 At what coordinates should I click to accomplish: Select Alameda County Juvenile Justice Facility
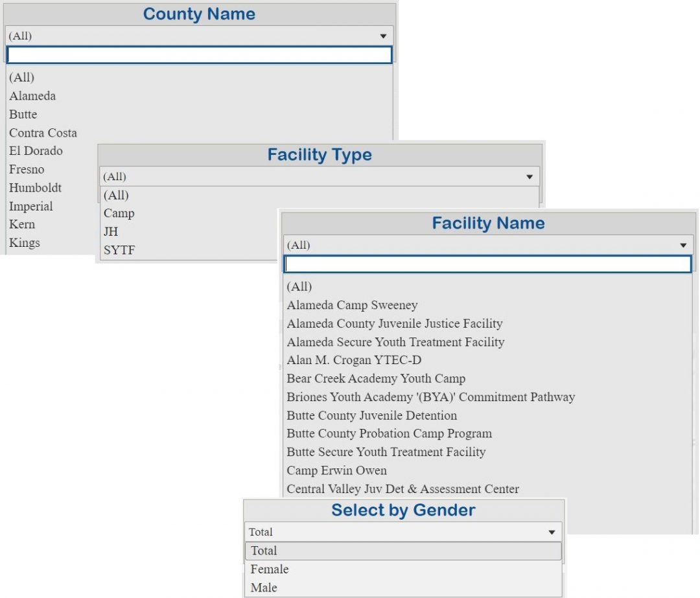tap(395, 323)
